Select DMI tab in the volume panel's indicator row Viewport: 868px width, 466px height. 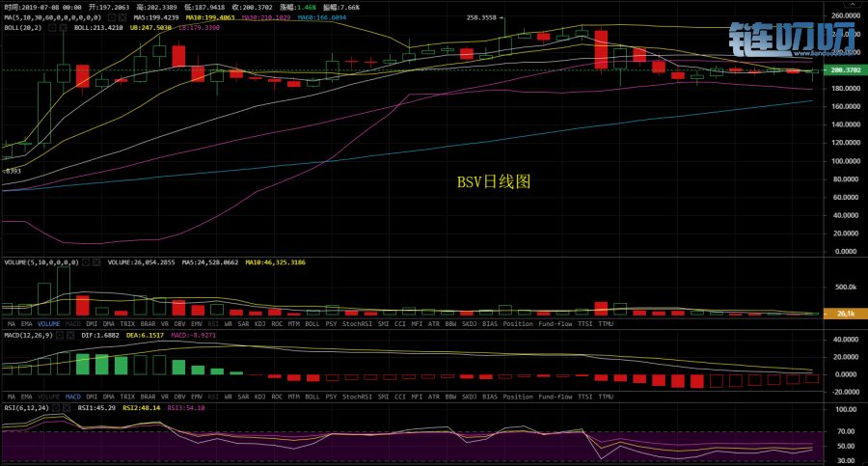(92, 324)
